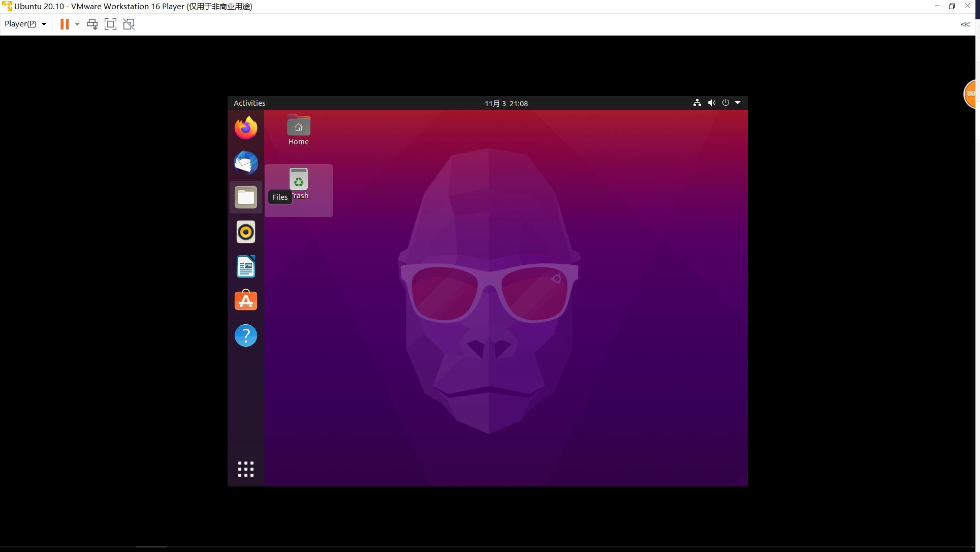This screenshot has height=552, width=980.
Task: Expand system power menu dropdown
Action: [737, 102]
